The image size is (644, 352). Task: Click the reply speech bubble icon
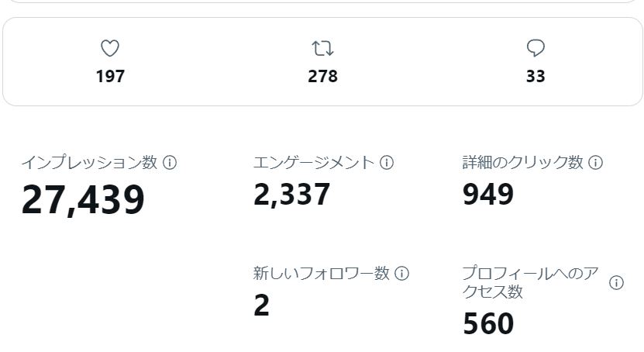(x=536, y=48)
